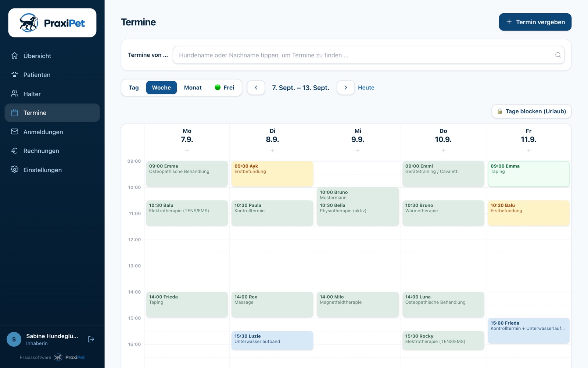Toggle the Frei free-slots filter
588x368 pixels.
click(224, 88)
